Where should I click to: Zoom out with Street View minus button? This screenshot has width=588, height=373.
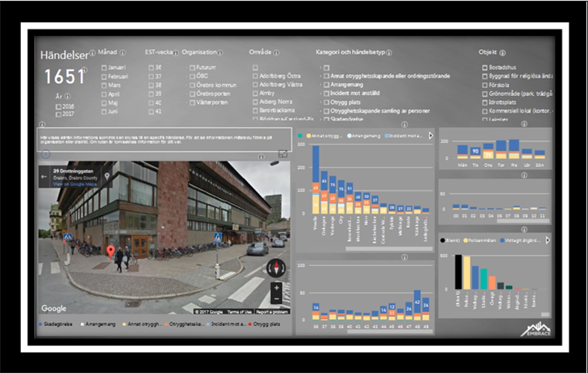click(277, 299)
